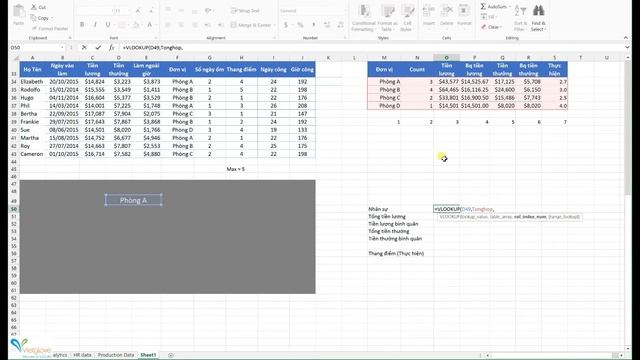Open Conditional Formatting

pos(363,18)
